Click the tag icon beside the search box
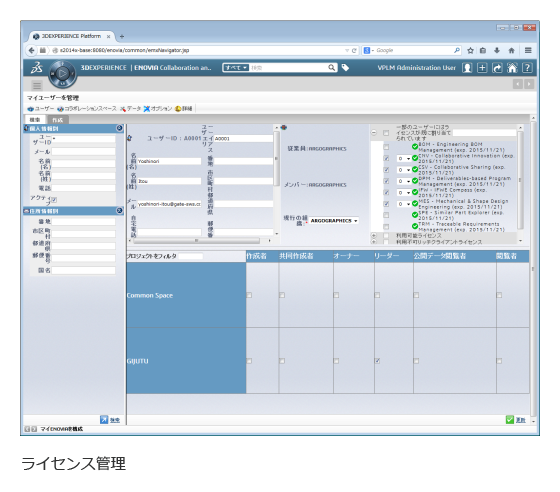 point(345,67)
